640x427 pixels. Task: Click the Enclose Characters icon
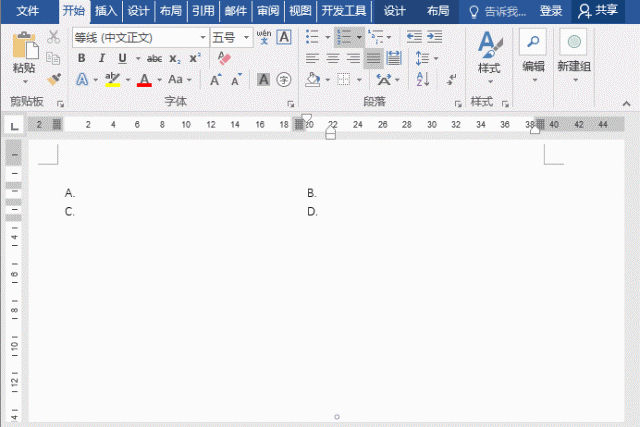coord(284,80)
